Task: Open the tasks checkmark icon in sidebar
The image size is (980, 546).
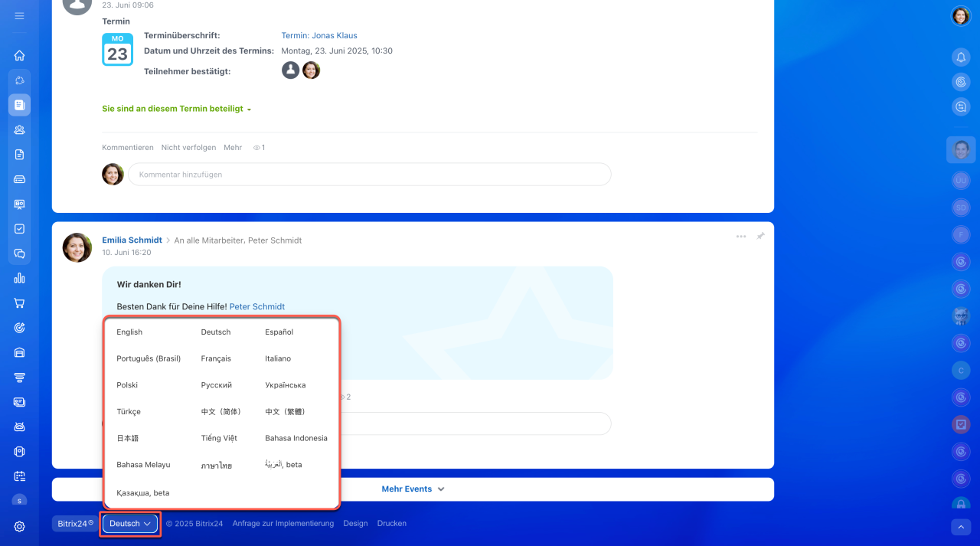Action: 19,228
